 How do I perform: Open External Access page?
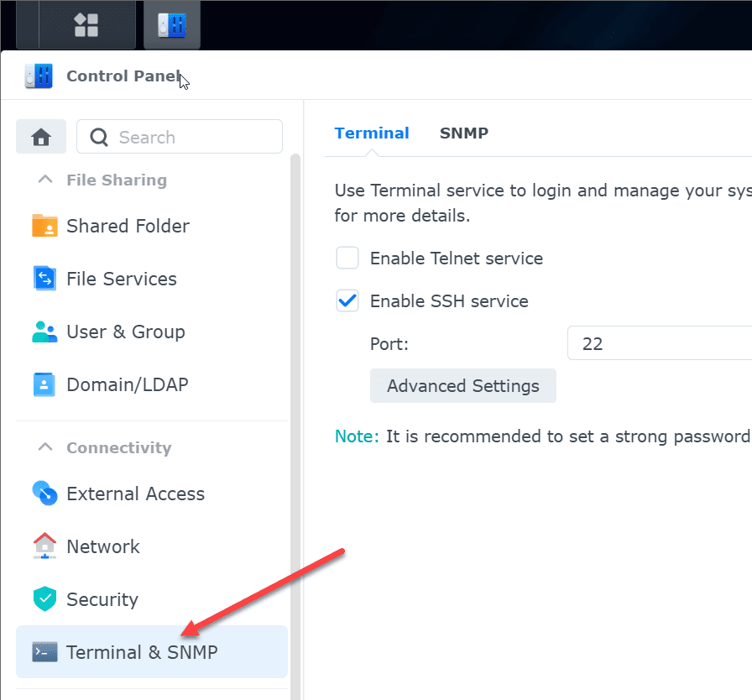coord(152,494)
